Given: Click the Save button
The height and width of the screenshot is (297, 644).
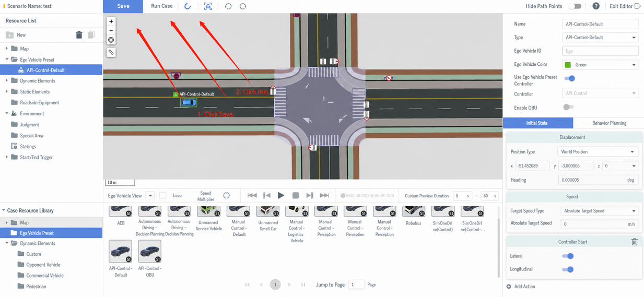Looking at the screenshot, I should pyautogui.click(x=123, y=6).
